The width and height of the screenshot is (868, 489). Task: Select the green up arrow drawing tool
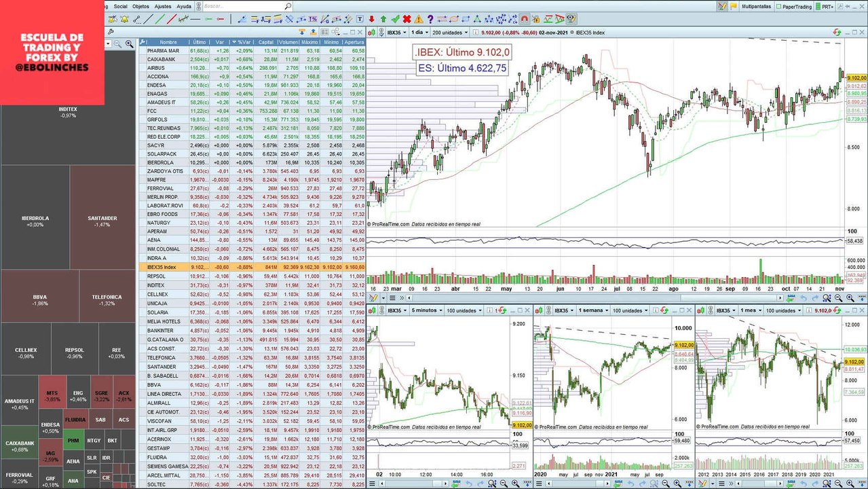[383, 19]
